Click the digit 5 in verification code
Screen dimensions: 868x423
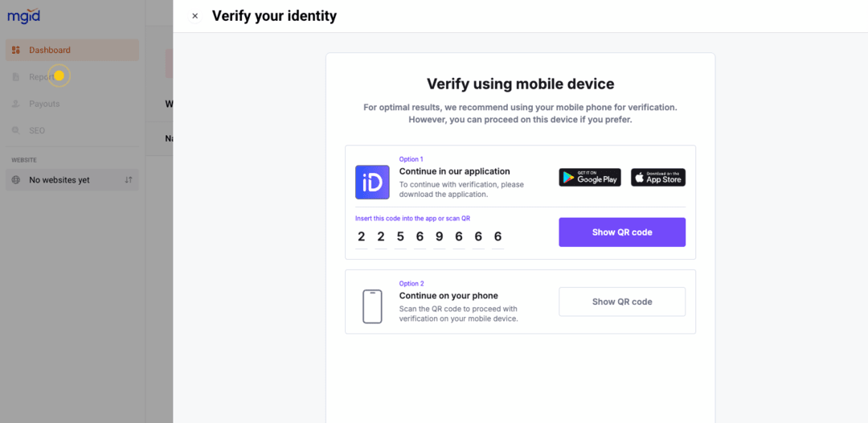click(400, 236)
